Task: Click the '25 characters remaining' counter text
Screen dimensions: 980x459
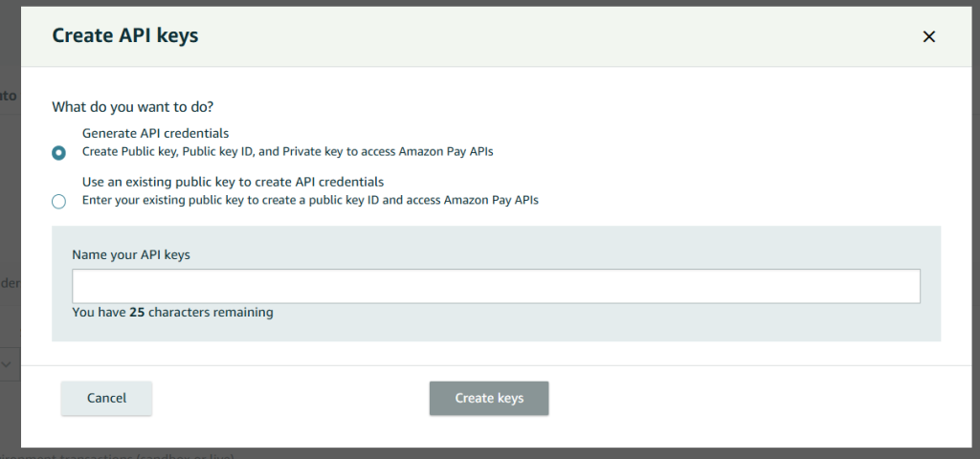Action: [172, 312]
